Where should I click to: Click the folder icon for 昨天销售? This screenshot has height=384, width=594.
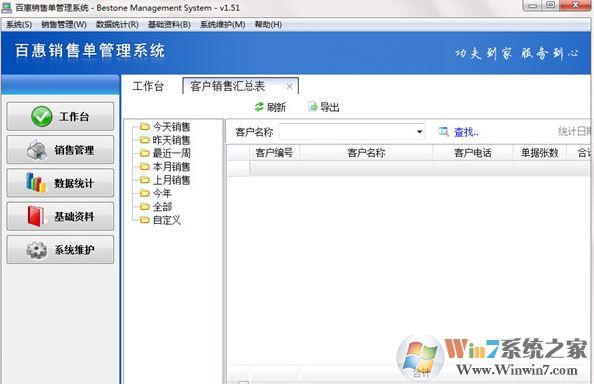144,140
